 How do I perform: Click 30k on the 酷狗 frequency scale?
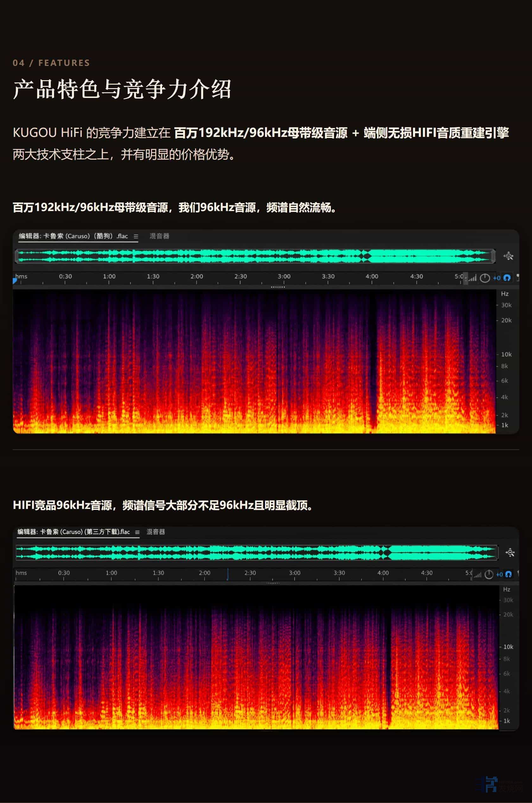pyautogui.click(x=506, y=305)
